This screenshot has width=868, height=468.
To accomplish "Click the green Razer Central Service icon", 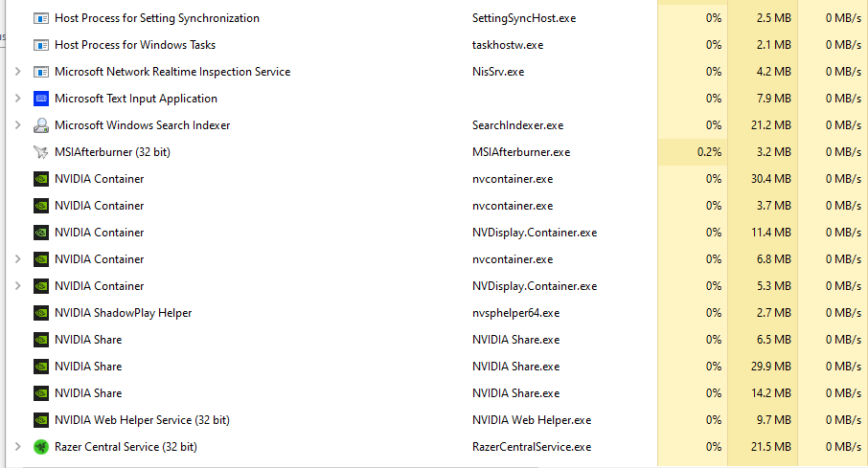I will (41, 447).
